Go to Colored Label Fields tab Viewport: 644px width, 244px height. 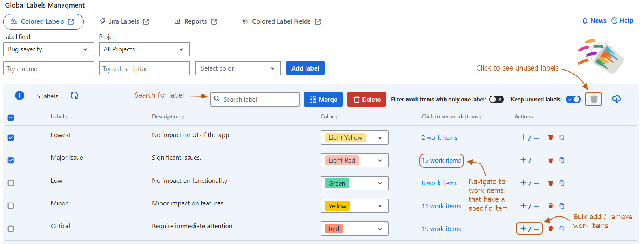[x=282, y=21]
